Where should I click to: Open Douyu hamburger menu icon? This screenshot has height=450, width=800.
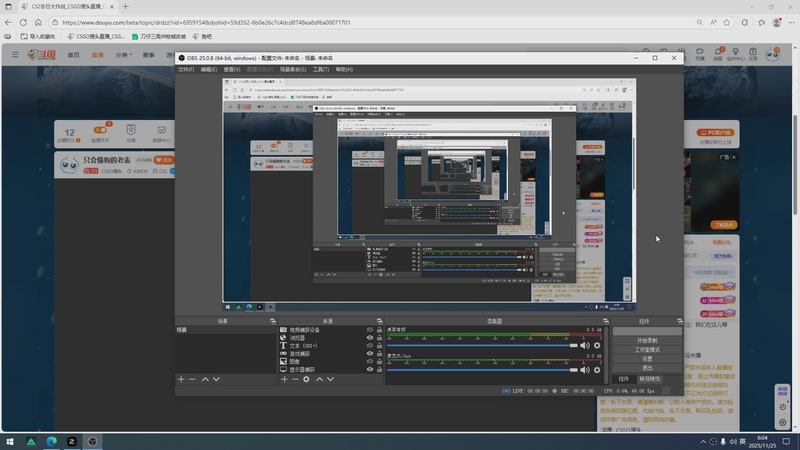click(15, 55)
